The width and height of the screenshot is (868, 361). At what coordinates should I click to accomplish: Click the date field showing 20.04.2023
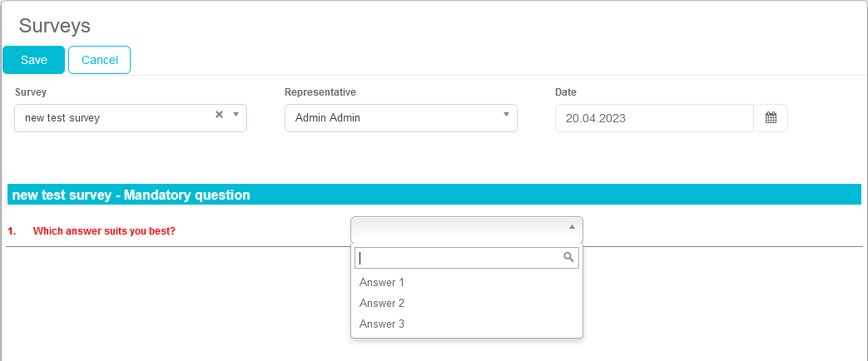click(654, 118)
